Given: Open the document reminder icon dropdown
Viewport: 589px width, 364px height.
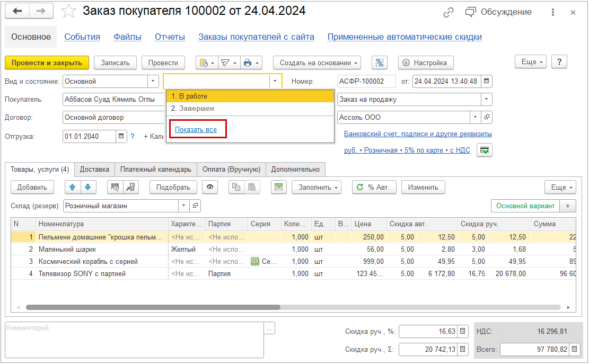Looking at the screenshot, I should coord(207,63).
